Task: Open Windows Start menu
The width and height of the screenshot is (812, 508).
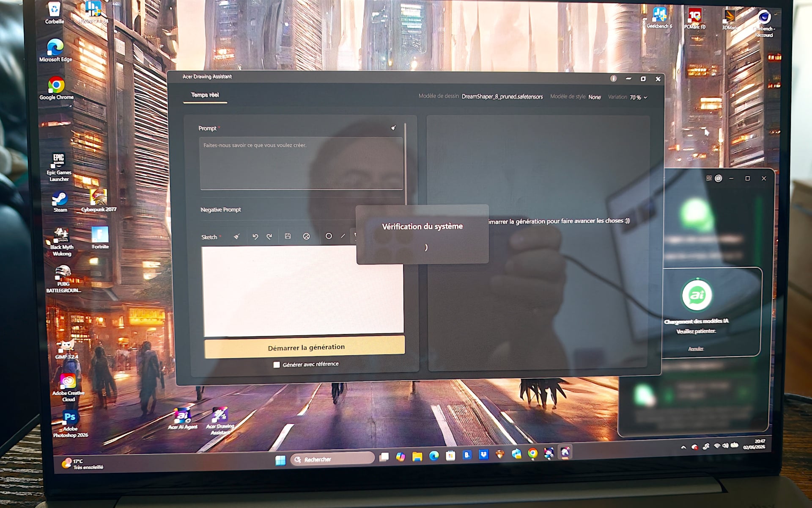Action: click(280, 460)
